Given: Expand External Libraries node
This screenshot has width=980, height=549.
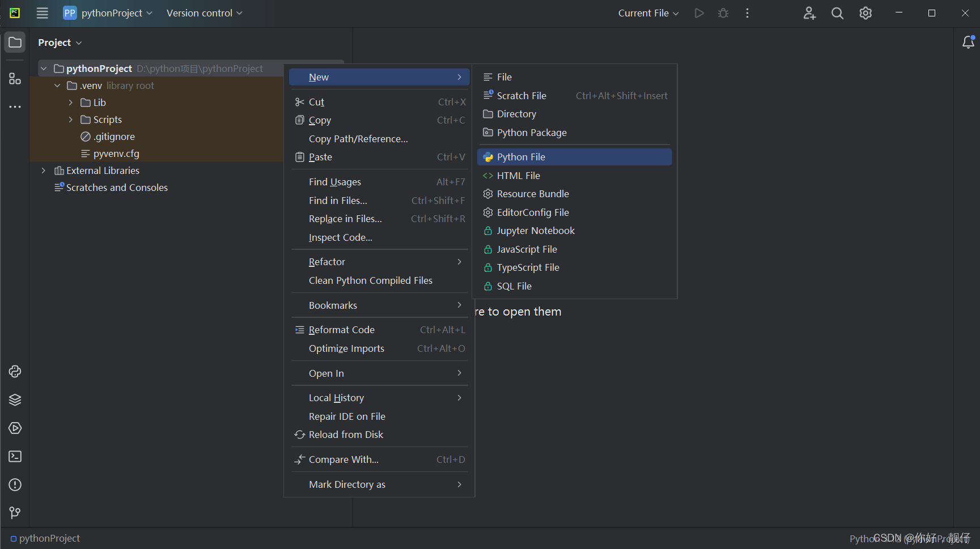Looking at the screenshot, I should click(44, 171).
